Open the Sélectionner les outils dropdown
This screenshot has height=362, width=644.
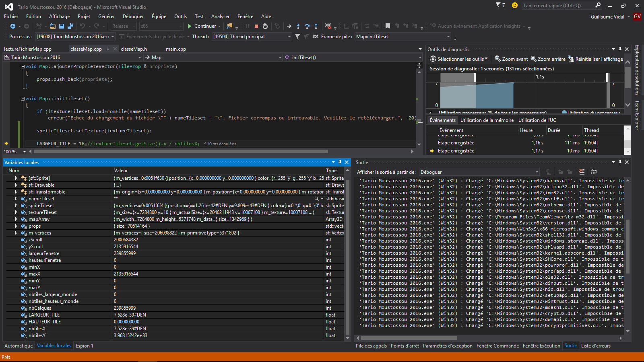click(459, 59)
